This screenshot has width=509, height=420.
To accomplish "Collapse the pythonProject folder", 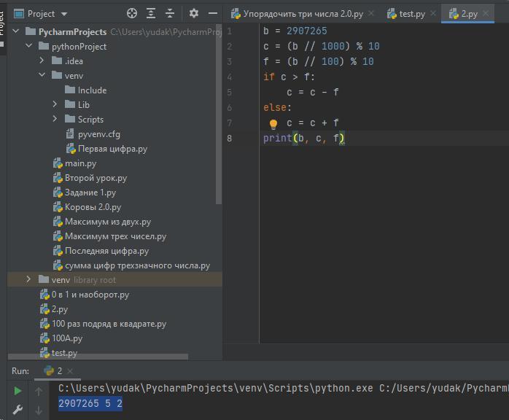I will [29, 47].
